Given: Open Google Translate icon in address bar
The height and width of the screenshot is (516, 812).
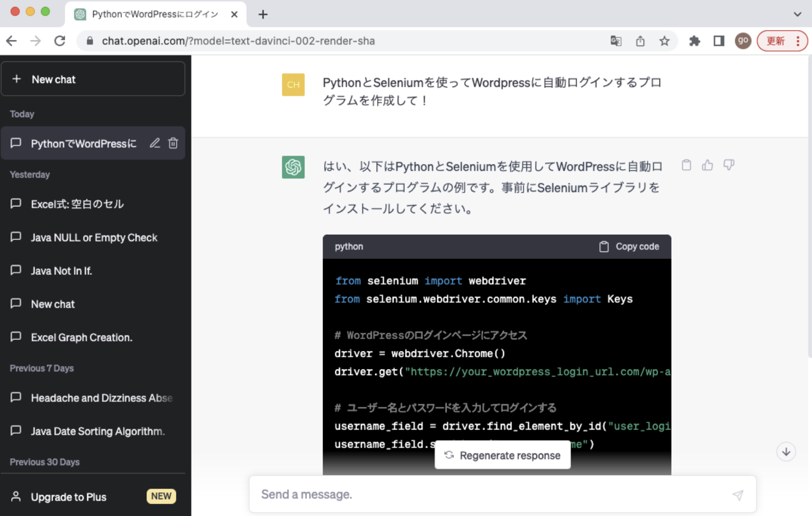Looking at the screenshot, I should tap(616, 41).
